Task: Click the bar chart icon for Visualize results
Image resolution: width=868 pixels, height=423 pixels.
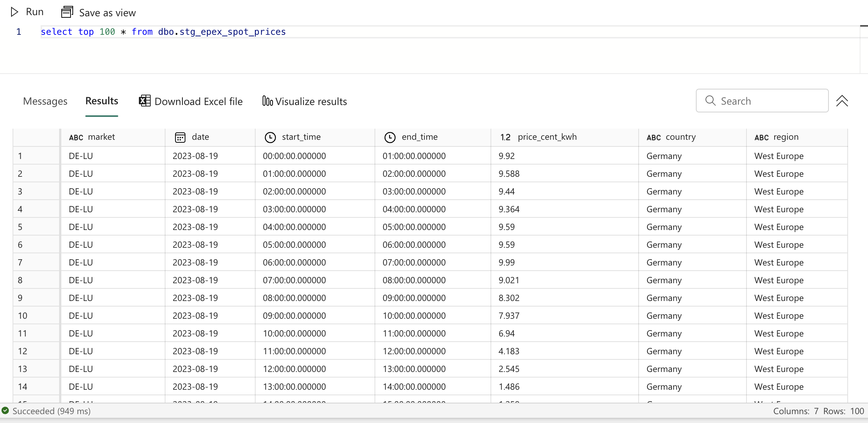Action: pos(267,101)
